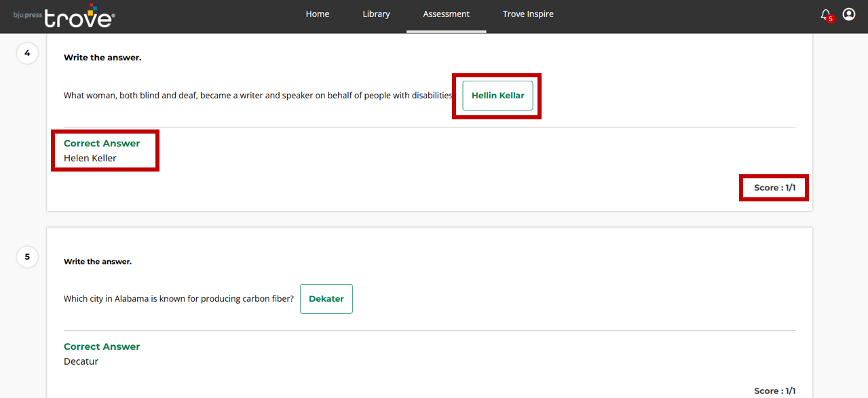Viewport: 868px width, 398px height.
Task: Open the Library tab
Action: [376, 14]
